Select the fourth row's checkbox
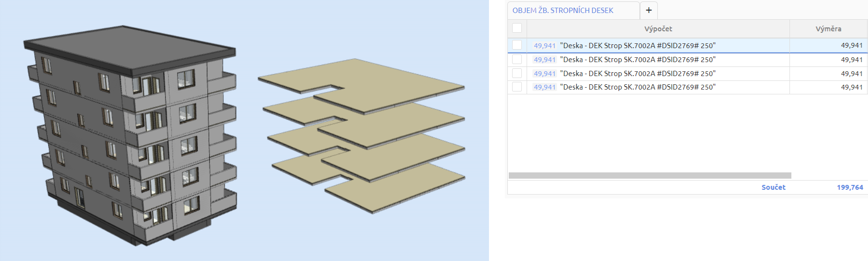 pos(517,87)
